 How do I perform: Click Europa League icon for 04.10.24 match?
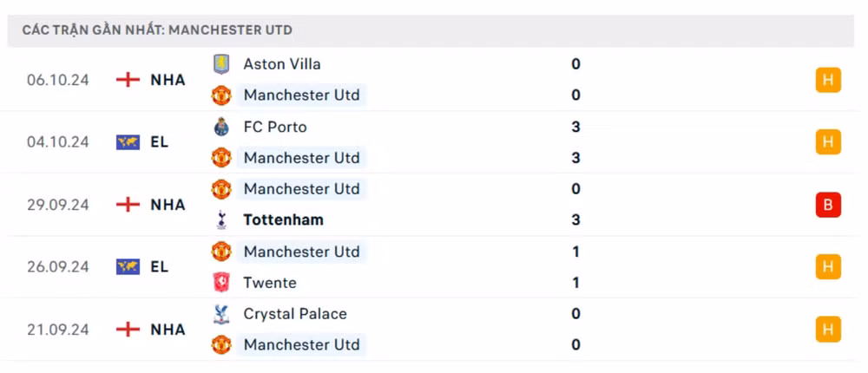click(x=128, y=142)
